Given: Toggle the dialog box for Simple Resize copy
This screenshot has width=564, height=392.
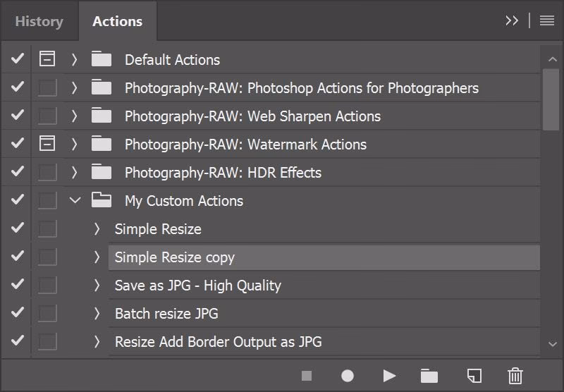Looking at the screenshot, I should [x=47, y=257].
